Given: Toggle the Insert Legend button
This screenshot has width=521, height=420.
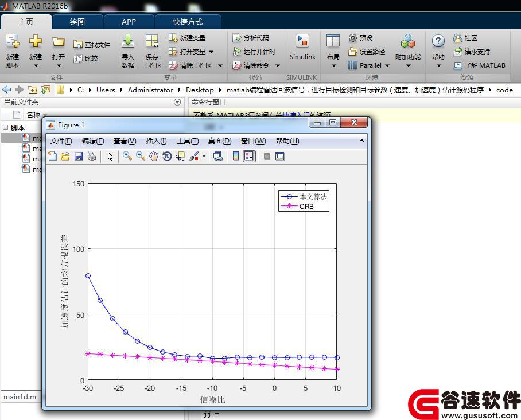Looking at the screenshot, I should (x=249, y=156).
